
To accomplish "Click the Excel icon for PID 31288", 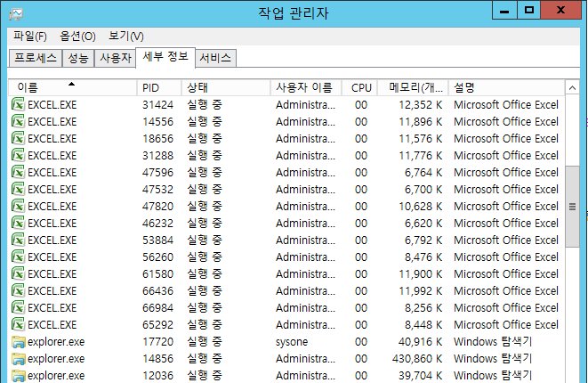I will (x=18, y=155).
